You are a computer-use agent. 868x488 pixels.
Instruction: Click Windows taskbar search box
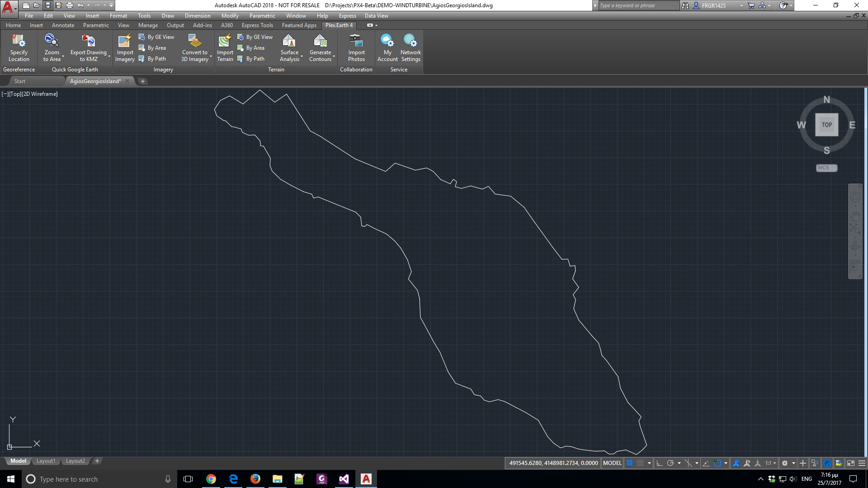[99, 479]
